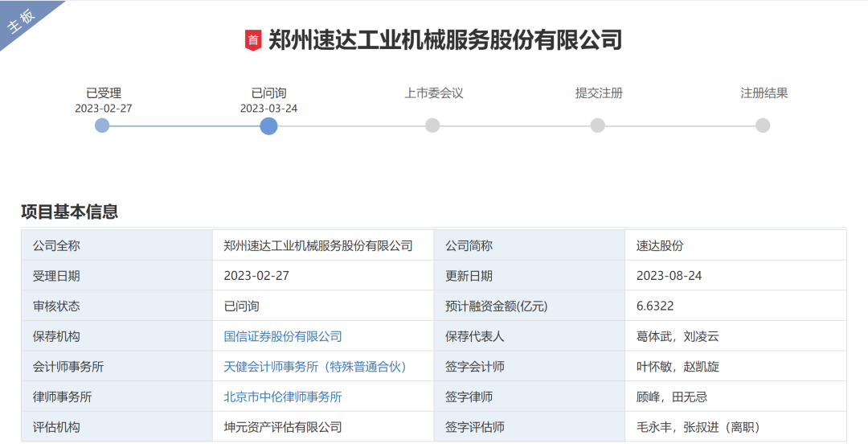The image size is (868, 444).
Task: Click the 律师事务所 label cell
Action: coord(117,397)
